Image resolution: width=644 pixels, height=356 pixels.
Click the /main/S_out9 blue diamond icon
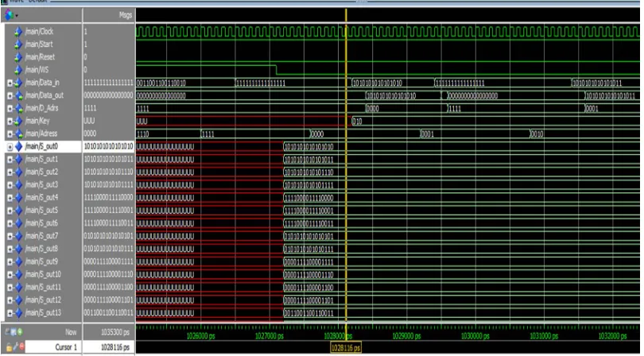[x=18, y=261]
